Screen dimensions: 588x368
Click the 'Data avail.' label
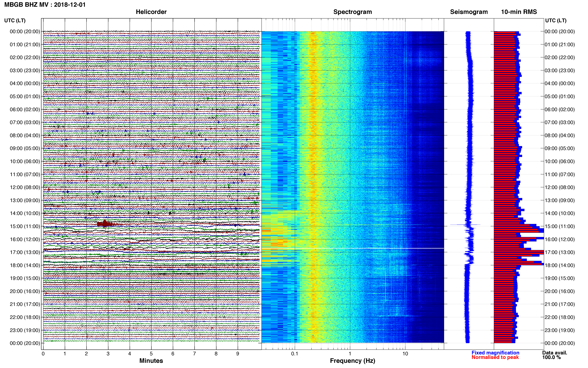[x=555, y=353]
